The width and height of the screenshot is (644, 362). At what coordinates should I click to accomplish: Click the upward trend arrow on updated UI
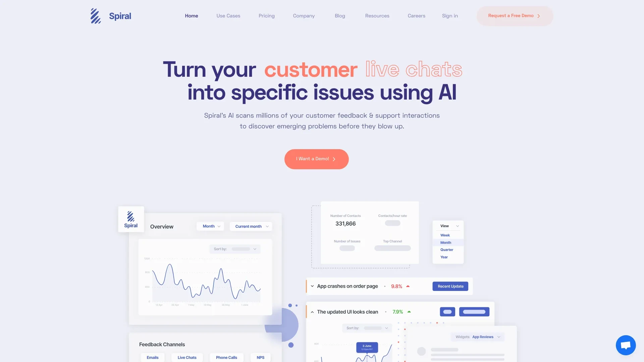coord(409,312)
